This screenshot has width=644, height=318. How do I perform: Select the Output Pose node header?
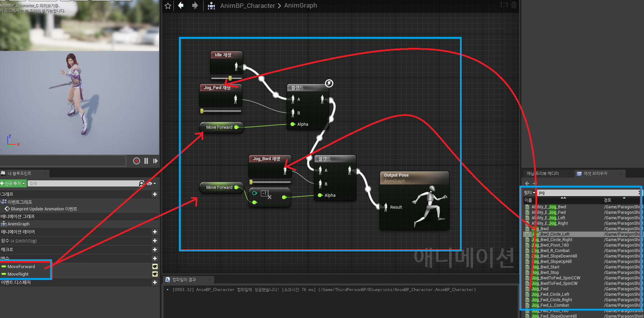[x=415, y=178]
